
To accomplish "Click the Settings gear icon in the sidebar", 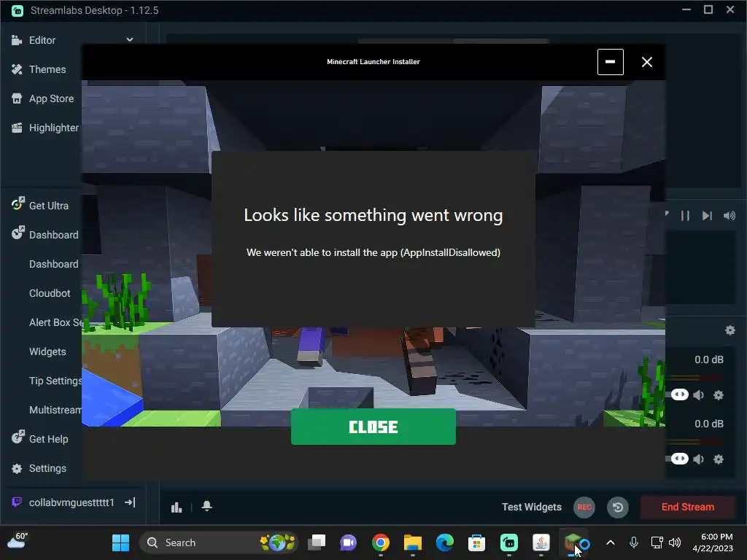I will coord(17,469).
